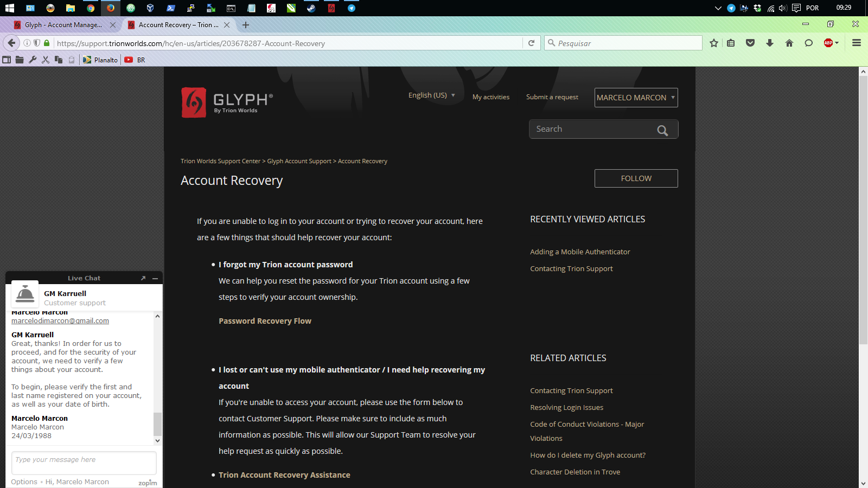Reload the page with the refresh icon
This screenshot has height=488, width=868.
pyautogui.click(x=531, y=43)
